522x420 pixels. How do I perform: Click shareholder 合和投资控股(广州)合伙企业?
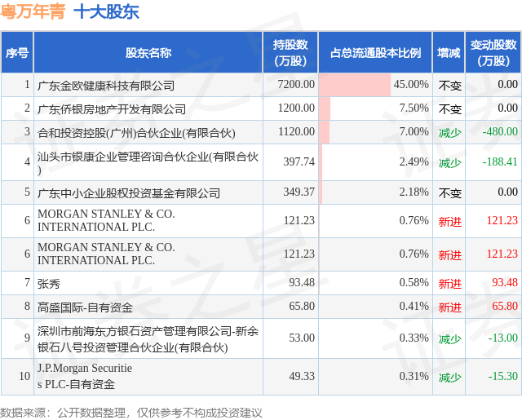pyautogui.click(x=136, y=133)
